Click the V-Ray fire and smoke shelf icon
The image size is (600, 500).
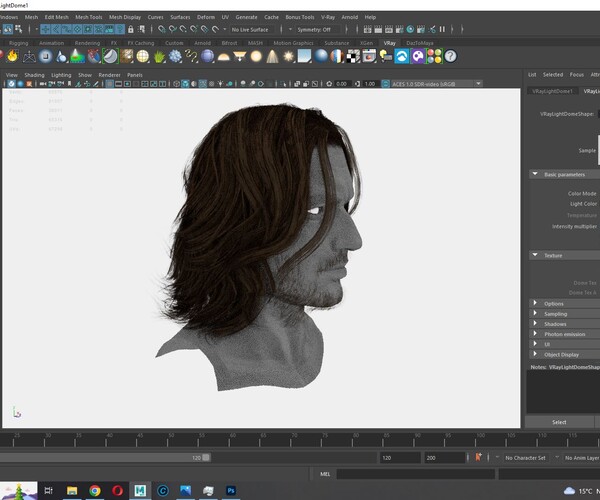coord(12,56)
